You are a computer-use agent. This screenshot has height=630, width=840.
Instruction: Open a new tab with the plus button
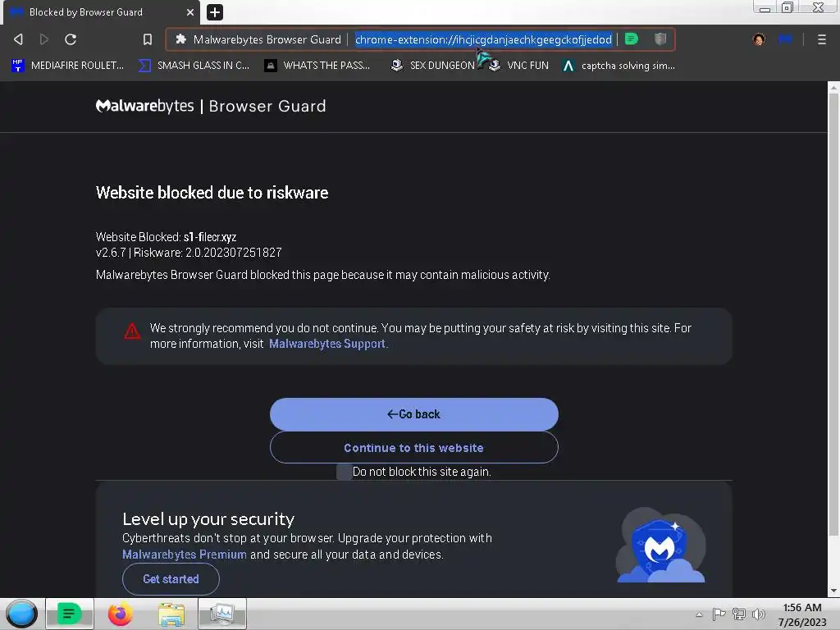tap(215, 11)
